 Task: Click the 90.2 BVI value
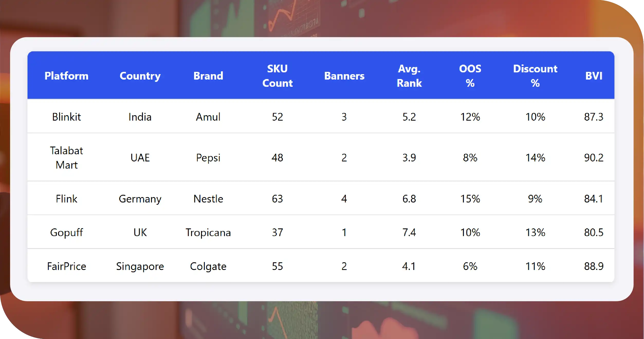point(594,158)
